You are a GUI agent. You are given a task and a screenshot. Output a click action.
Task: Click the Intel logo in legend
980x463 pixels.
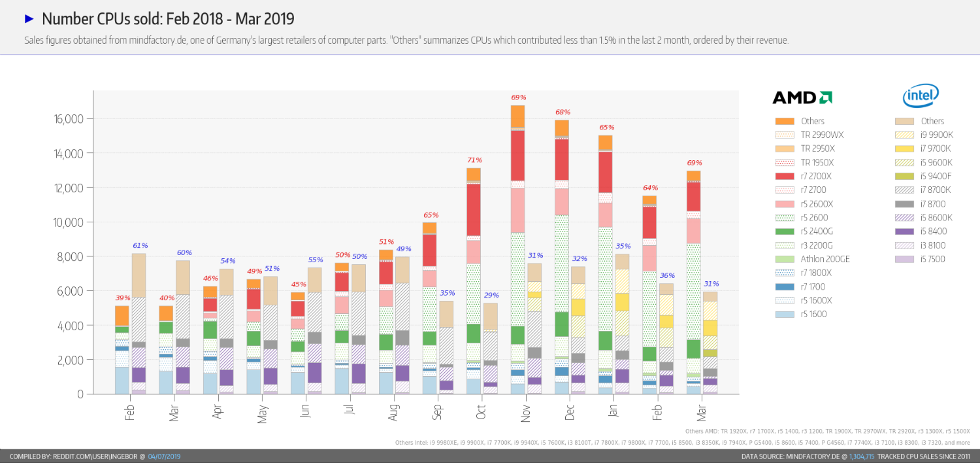(921, 96)
